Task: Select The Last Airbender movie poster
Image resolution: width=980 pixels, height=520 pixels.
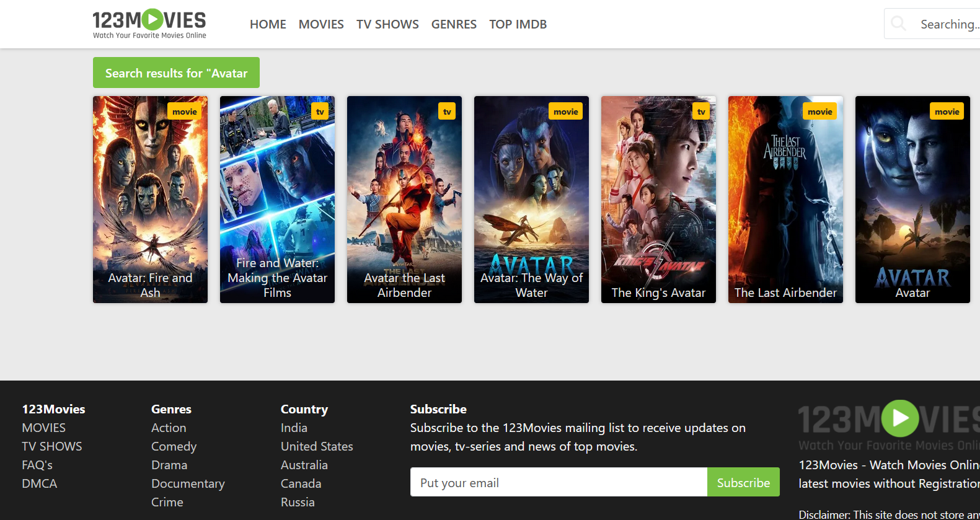Action: (x=785, y=199)
